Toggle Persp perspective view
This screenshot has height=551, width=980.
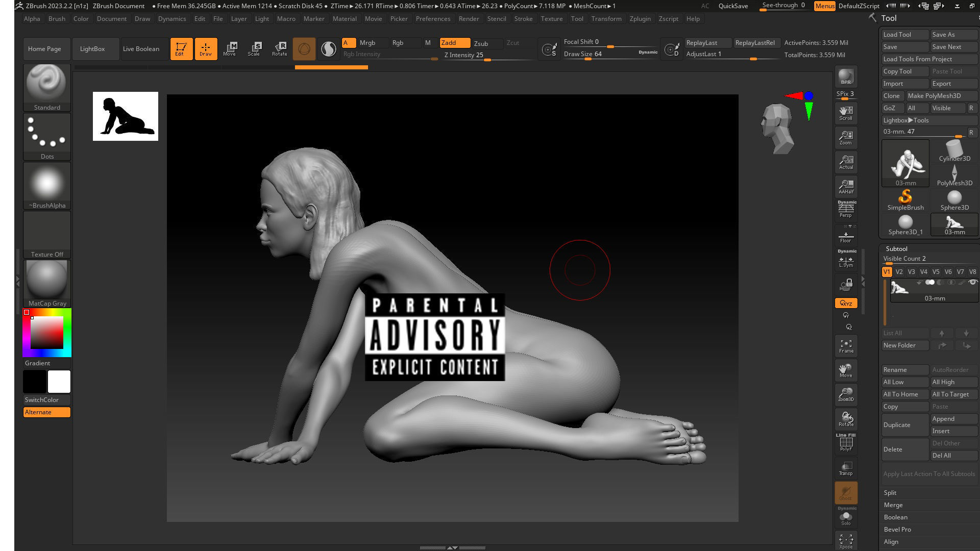click(846, 209)
